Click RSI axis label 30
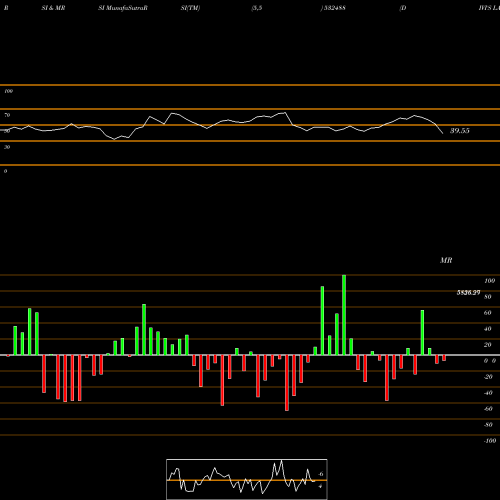 pos(7,147)
